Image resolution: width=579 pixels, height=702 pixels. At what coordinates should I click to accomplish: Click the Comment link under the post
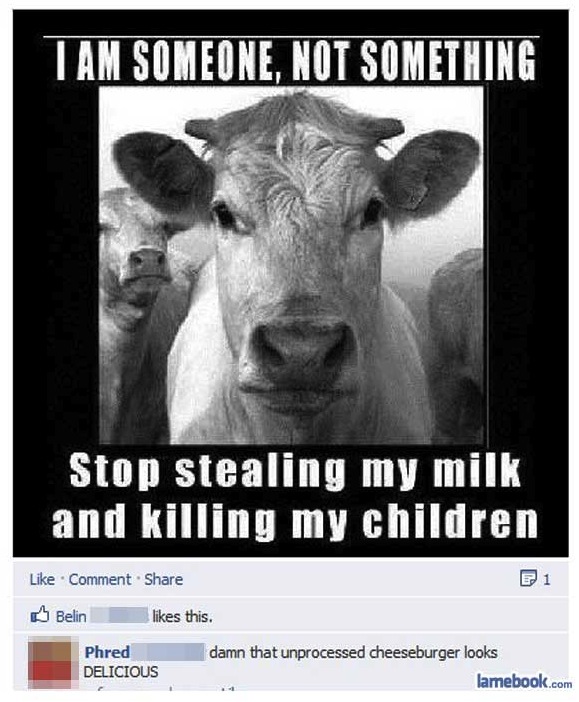pos(100,579)
